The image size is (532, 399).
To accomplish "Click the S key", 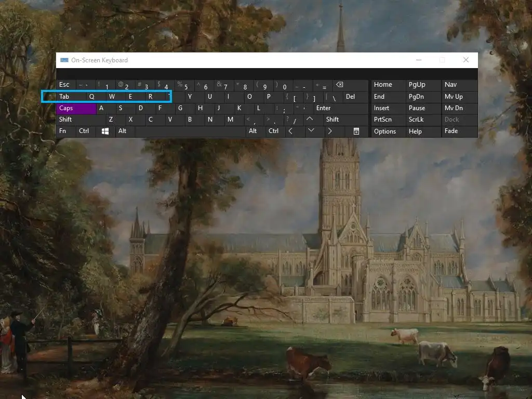I will [x=126, y=108].
